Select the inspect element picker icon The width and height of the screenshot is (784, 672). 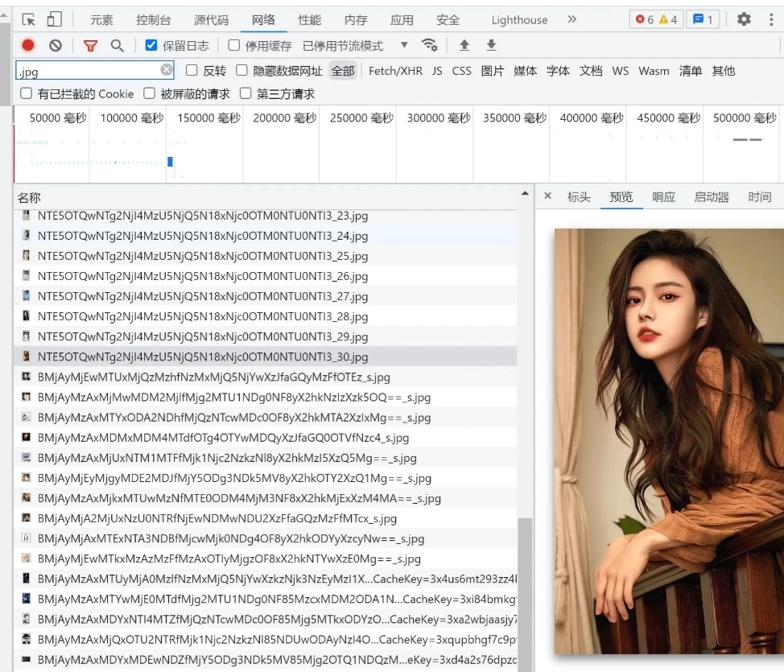28,19
